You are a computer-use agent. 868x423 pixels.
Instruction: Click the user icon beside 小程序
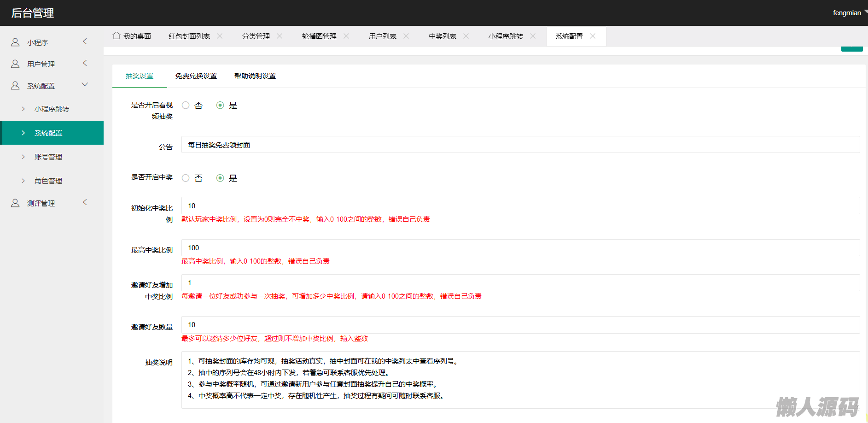(x=15, y=42)
